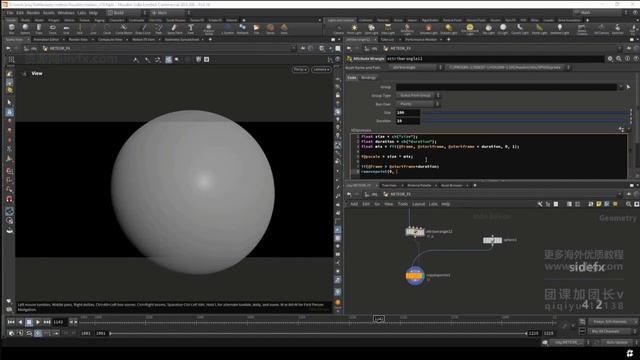Viewport: 640px width, 360px height.
Task: Create a Box from the Create shelf
Action: click(x=11, y=29)
